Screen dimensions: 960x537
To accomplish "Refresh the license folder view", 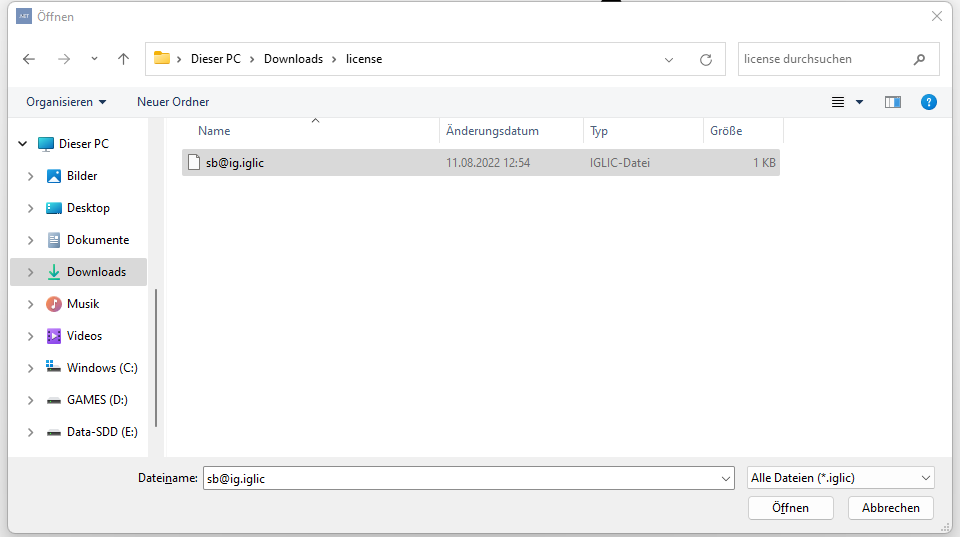I will click(705, 59).
